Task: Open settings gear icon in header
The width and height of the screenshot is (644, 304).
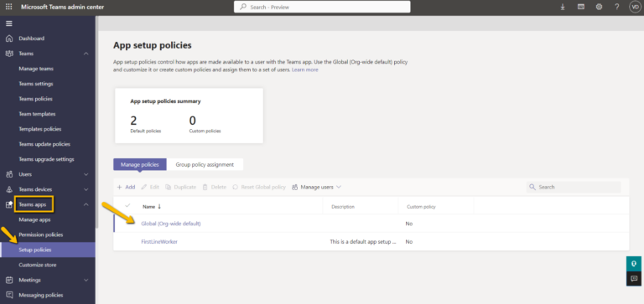Action: (599, 7)
